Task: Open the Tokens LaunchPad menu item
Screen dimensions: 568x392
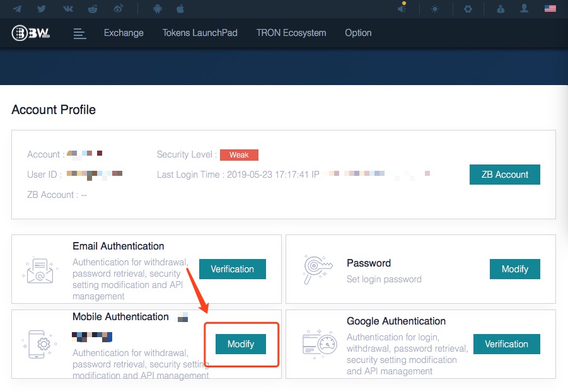Action: (x=200, y=33)
